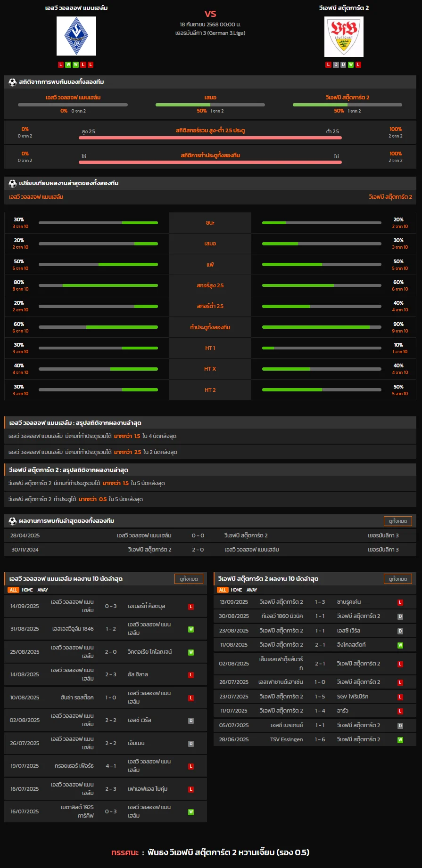Click the L result badge for the 10/08/2025 match

click(x=191, y=698)
